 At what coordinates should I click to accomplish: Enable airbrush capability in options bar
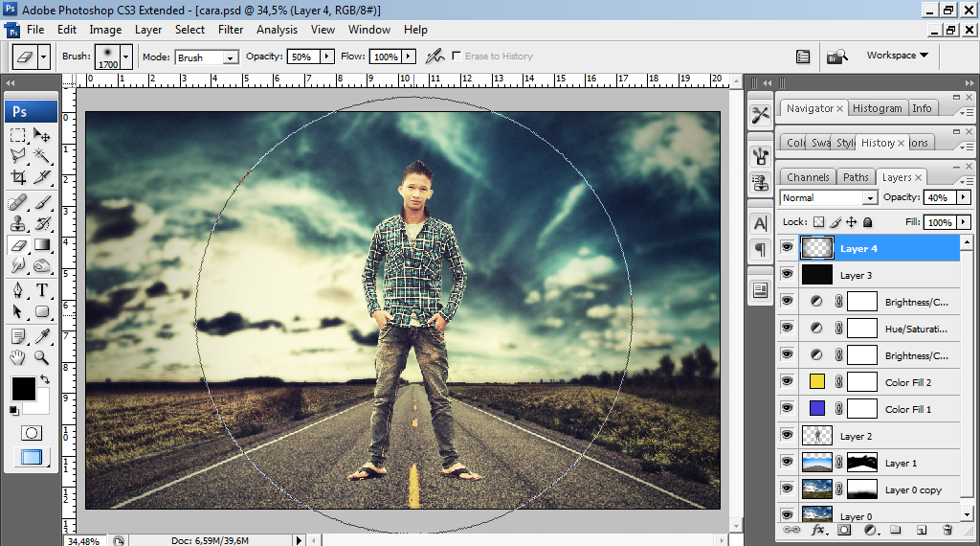(x=434, y=57)
